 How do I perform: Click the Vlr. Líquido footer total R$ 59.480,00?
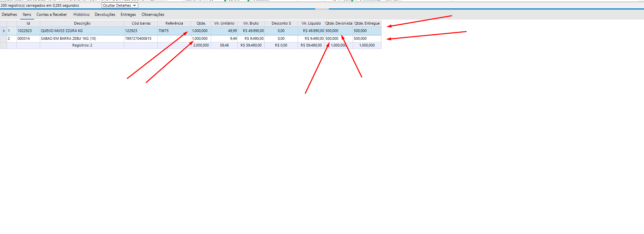click(x=311, y=45)
